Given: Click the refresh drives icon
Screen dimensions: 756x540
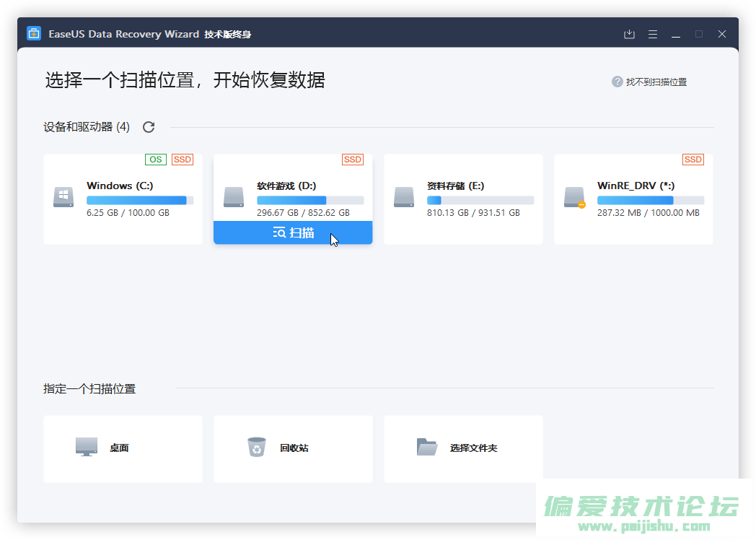Looking at the screenshot, I should point(149,127).
